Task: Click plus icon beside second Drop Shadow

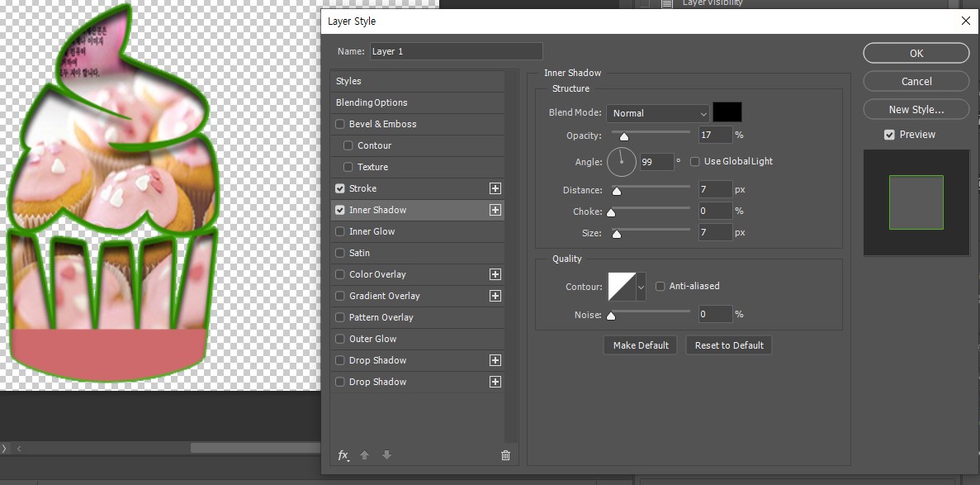Action: coord(495,382)
